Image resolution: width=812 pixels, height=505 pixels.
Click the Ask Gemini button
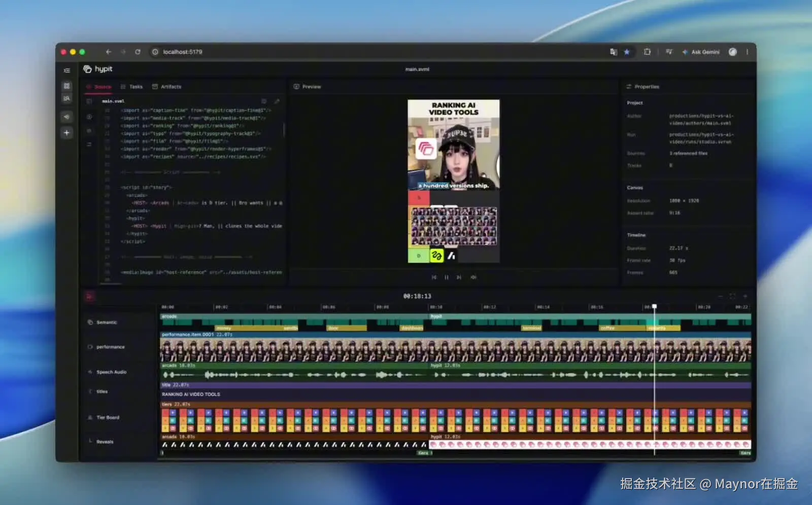[x=701, y=52]
